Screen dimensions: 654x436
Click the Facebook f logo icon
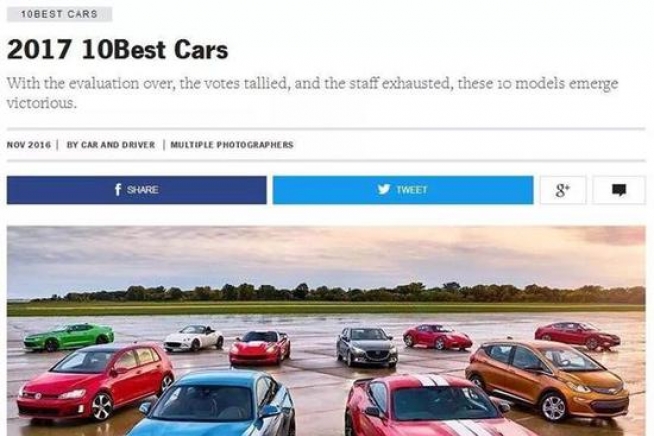click(118, 190)
